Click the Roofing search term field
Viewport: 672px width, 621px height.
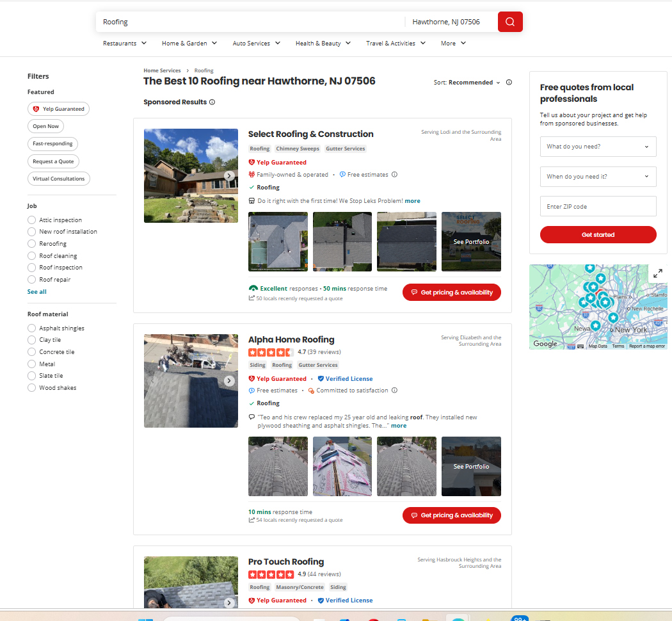point(250,22)
